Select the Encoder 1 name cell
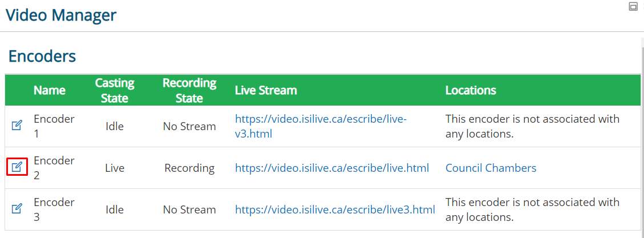Viewport: 644px width, 238px height. pos(54,126)
